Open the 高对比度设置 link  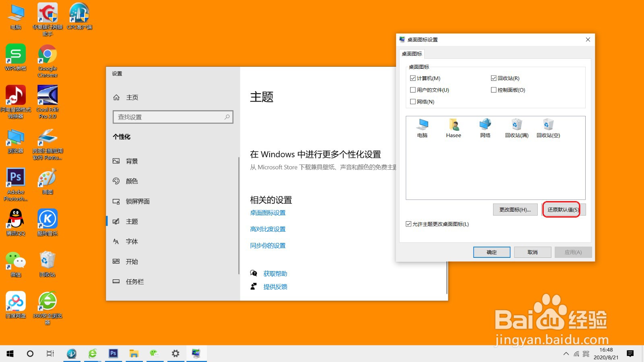[268, 229]
